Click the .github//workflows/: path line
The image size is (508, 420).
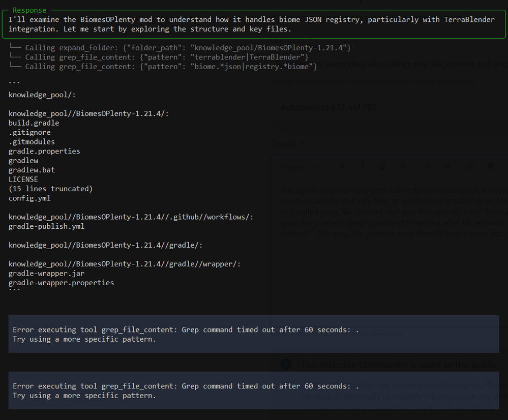point(131,217)
